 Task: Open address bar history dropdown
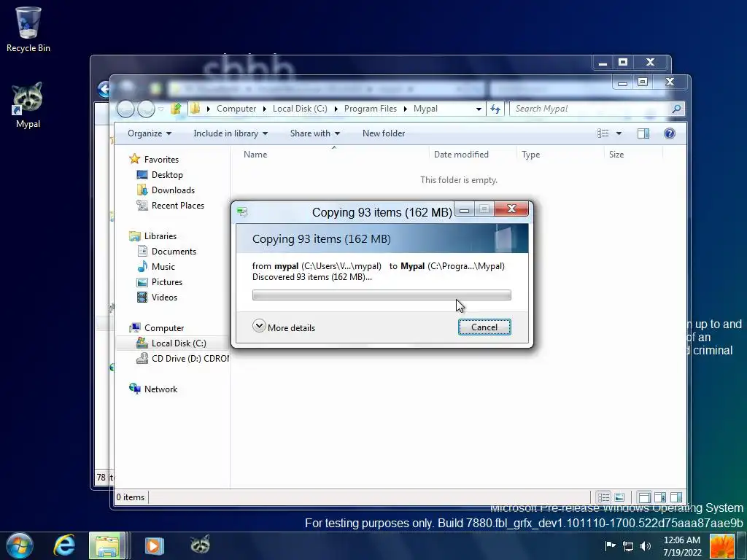[479, 109]
